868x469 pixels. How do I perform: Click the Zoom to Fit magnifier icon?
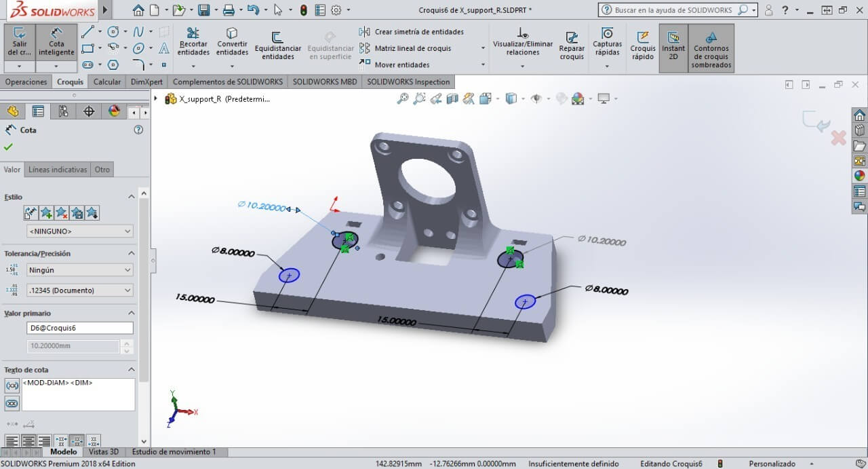[x=403, y=98]
